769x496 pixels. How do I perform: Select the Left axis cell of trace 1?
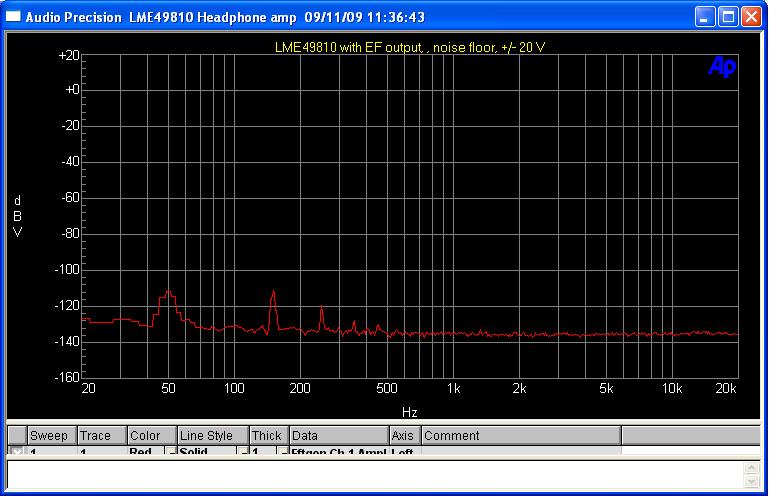point(405,451)
